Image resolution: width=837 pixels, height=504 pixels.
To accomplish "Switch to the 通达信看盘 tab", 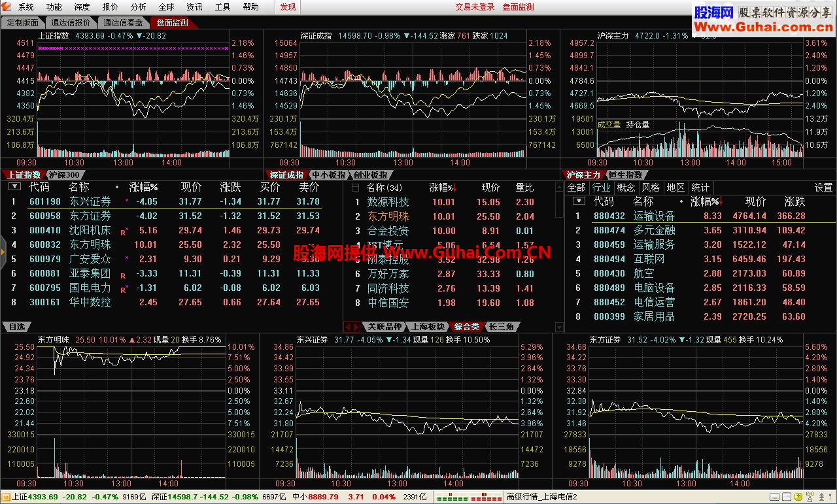I will tap(124, 23).
